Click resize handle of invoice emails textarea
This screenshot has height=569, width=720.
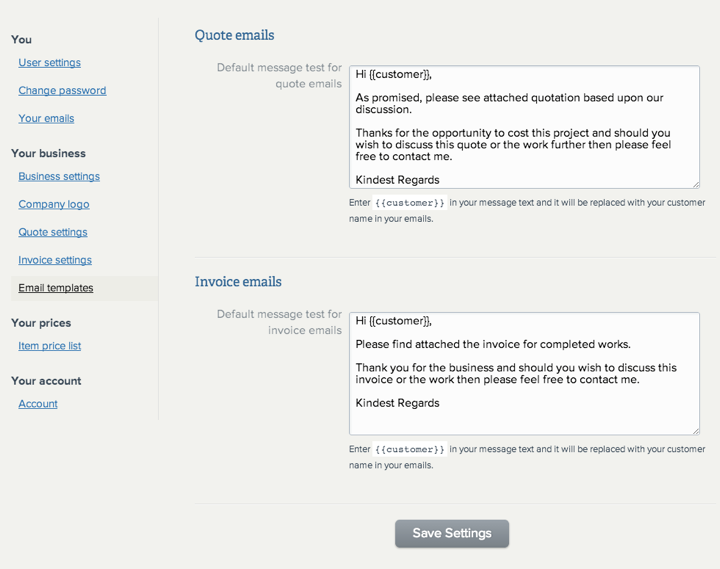[x=696, y=431]
